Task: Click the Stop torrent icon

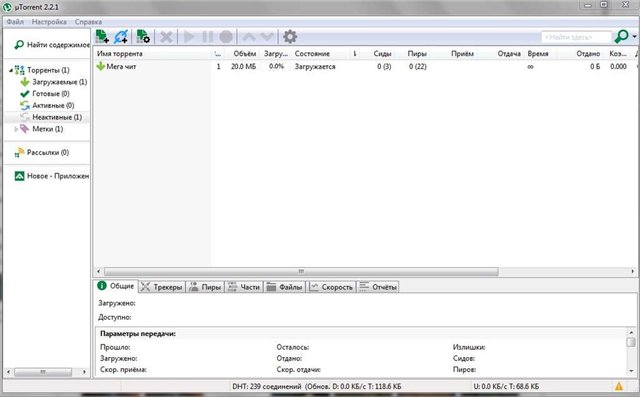Action: click(226, 37)
